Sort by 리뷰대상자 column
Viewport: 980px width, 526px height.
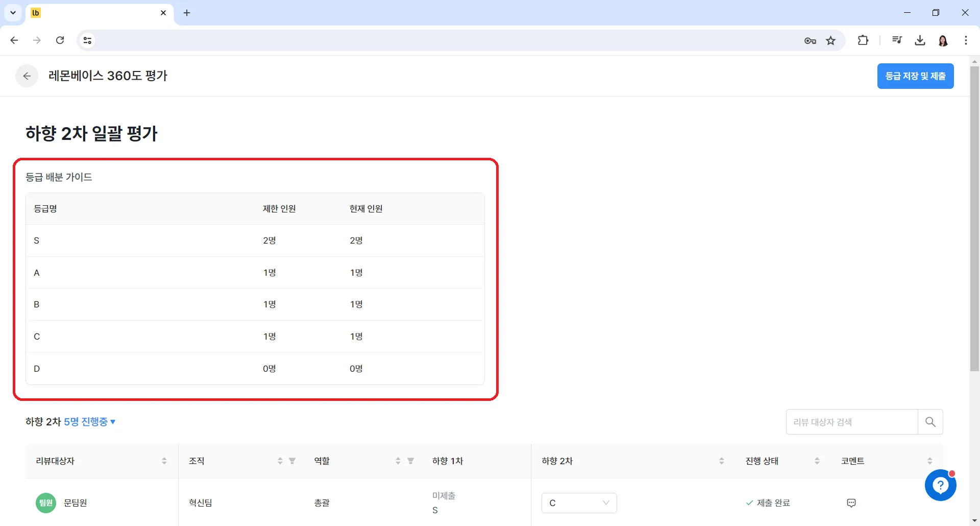click(164, 461)
